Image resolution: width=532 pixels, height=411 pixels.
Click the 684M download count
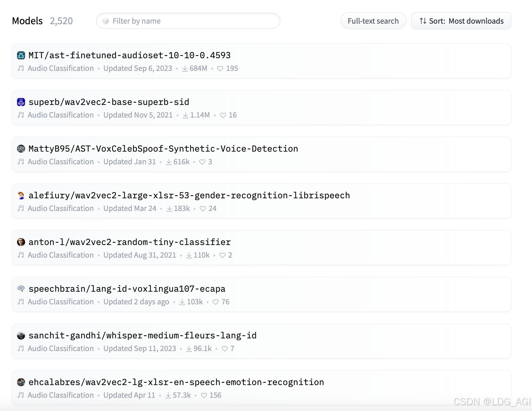198,68
